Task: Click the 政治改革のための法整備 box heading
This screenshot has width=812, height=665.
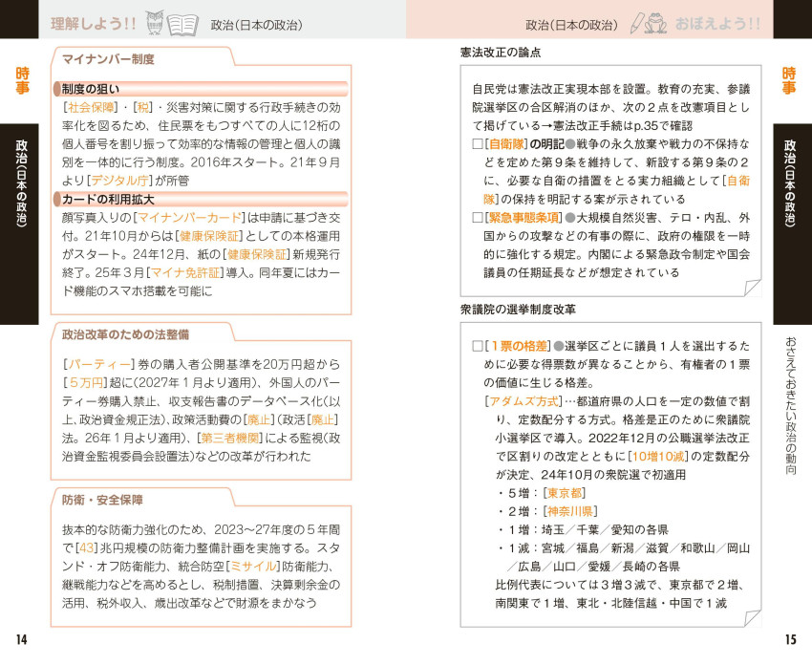Action: click(125, 334)
